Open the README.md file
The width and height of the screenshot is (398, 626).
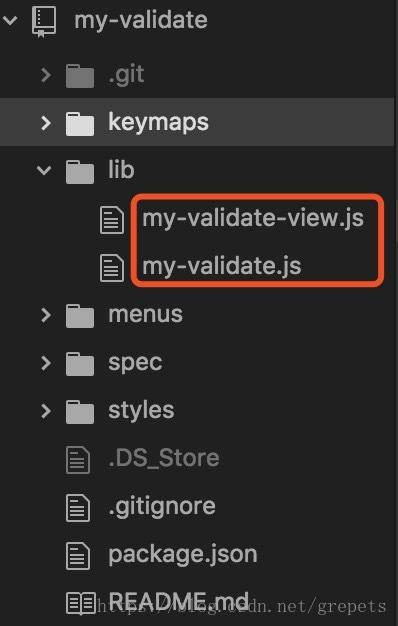[179, 601]
